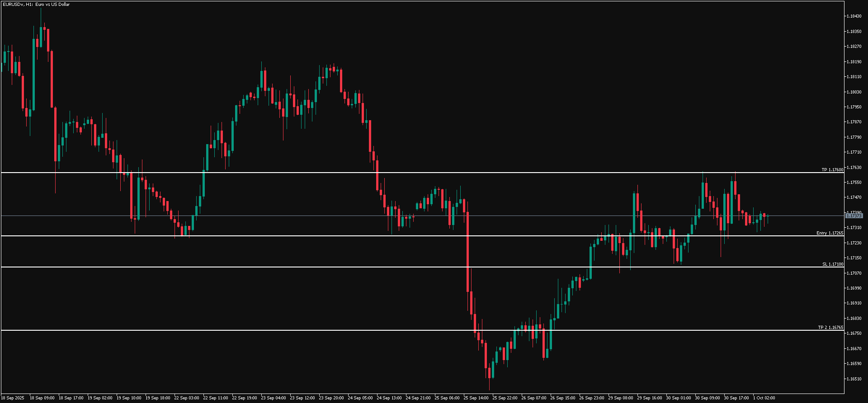Click the 22 Sep 11:00 time label
Image resolution: width=868 pixels, height=403 pixels.
pyautogui.click(x=216, y=398)
